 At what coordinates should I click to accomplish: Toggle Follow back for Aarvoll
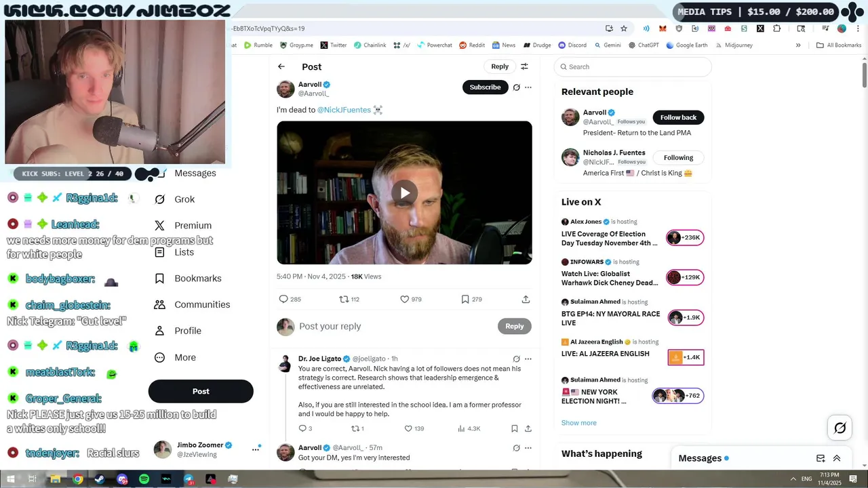click(678, 117)
